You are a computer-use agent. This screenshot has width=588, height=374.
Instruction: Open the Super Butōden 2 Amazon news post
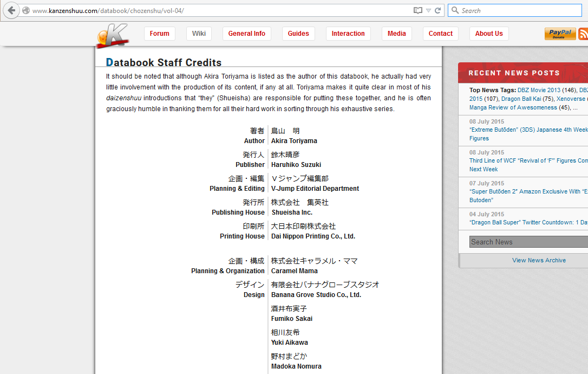529,196
